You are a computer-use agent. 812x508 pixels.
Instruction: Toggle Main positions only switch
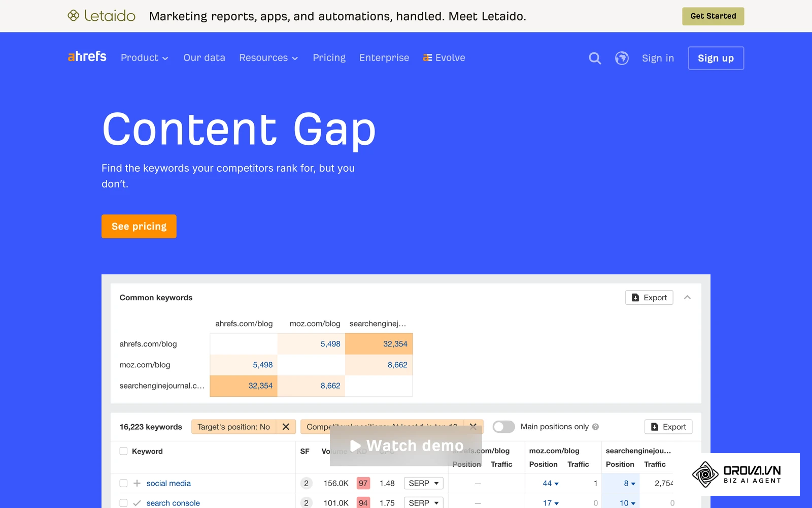[x=503, y=427]
